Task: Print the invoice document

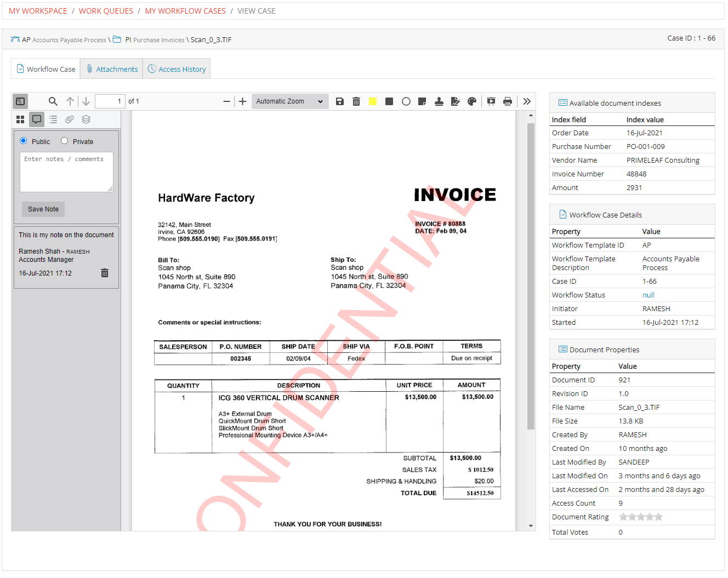Action: 507,101
